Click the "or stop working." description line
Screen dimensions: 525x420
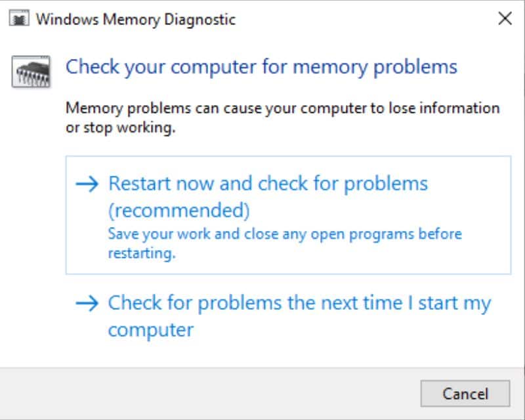pyautogui.click(x=121, y=127)
